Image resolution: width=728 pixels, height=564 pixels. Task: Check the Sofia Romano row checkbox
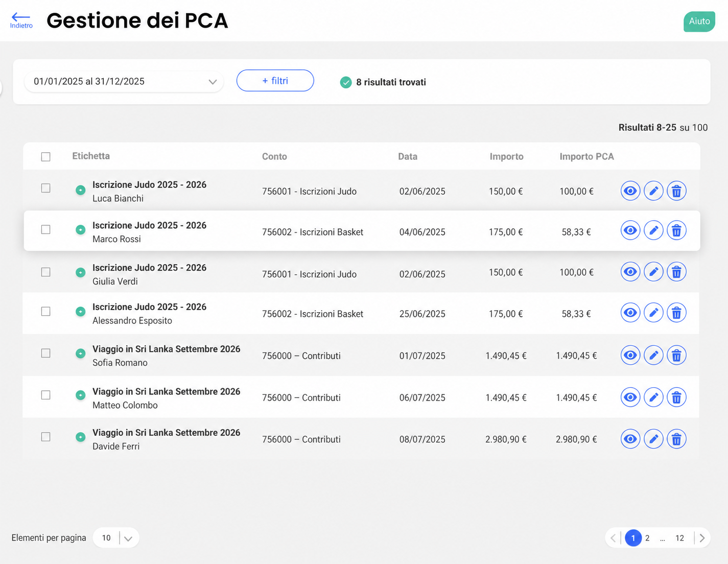[46, 353]
